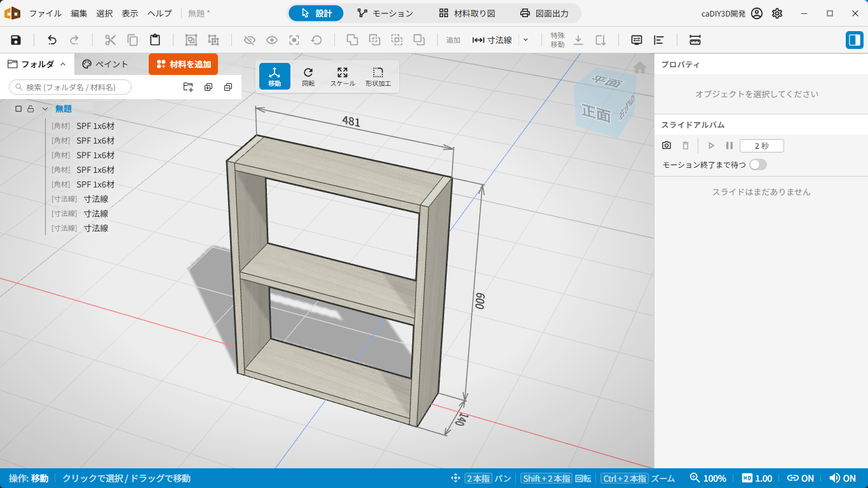Click the scissors cut icon

(x=111, y=40)
